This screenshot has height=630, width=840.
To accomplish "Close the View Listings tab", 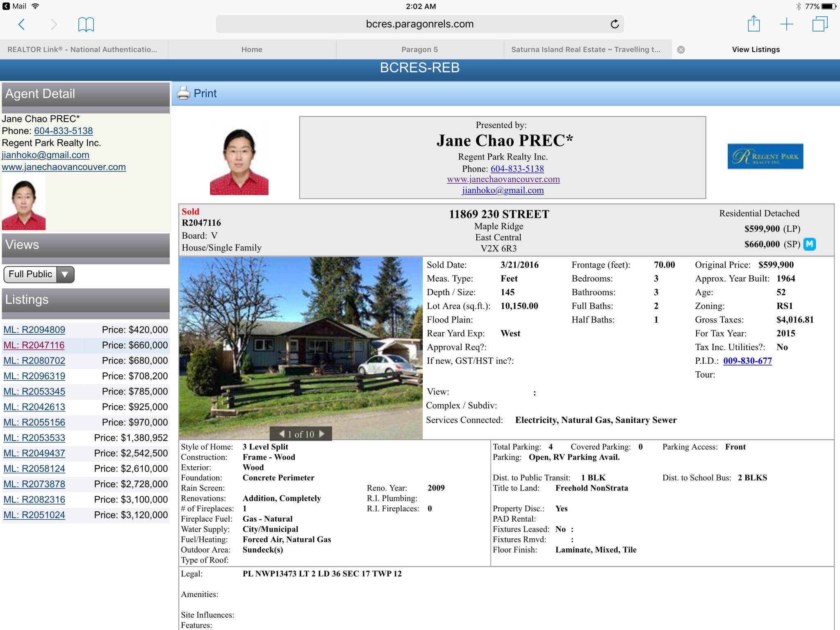I will tap(681, 50).
